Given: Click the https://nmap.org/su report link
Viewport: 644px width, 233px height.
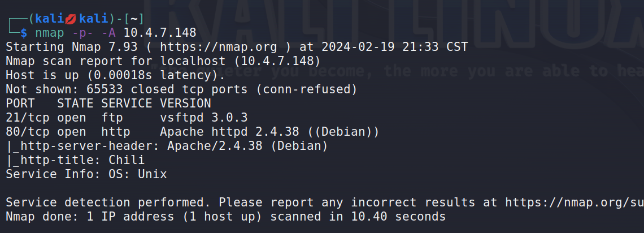Looking at the screenshot, I should [575, 202].
